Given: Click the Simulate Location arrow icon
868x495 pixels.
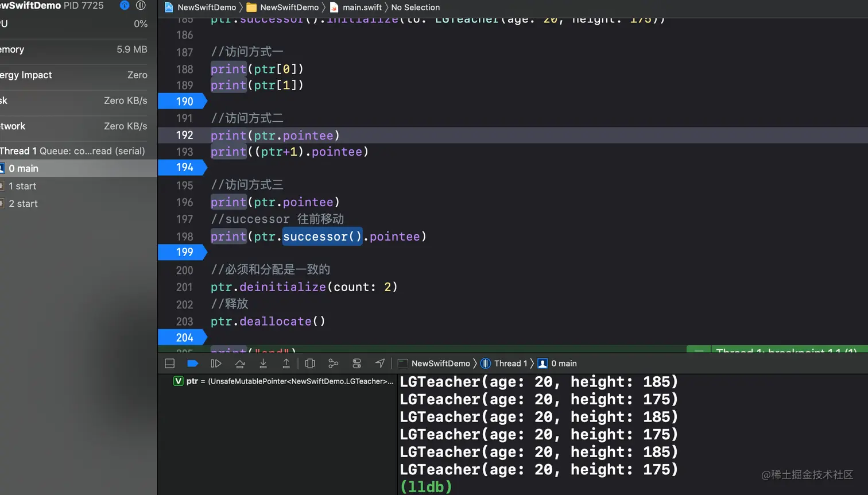Looking at the screenshot, I should 380,363.
